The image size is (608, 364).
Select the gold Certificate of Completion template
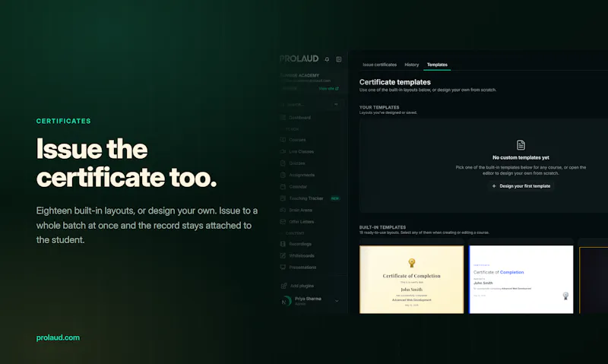411,279
